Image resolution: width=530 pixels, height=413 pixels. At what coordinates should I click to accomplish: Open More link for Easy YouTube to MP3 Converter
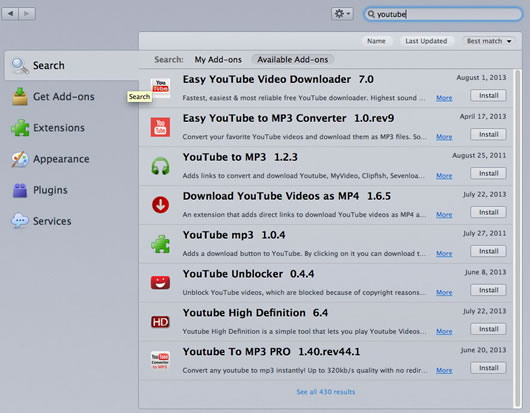444,137
